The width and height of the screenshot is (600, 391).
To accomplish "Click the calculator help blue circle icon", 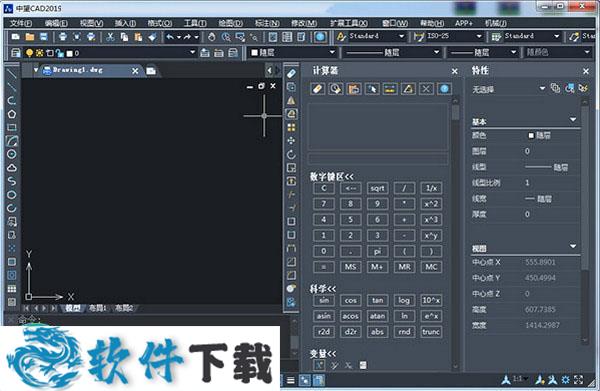I will (x=444, y=89).
